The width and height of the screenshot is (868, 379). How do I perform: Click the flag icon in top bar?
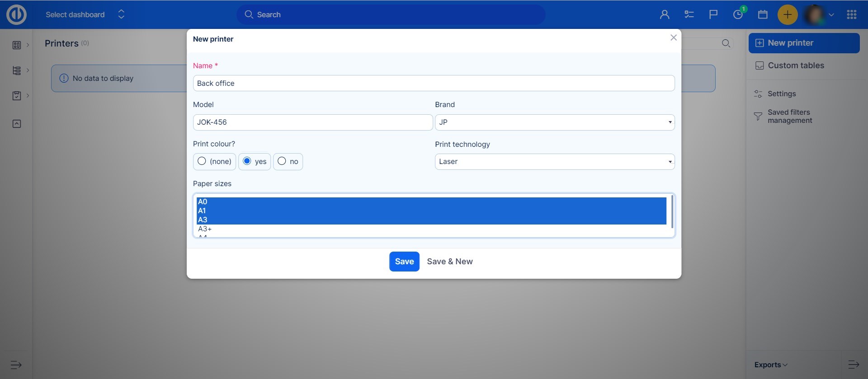(713, 14)
